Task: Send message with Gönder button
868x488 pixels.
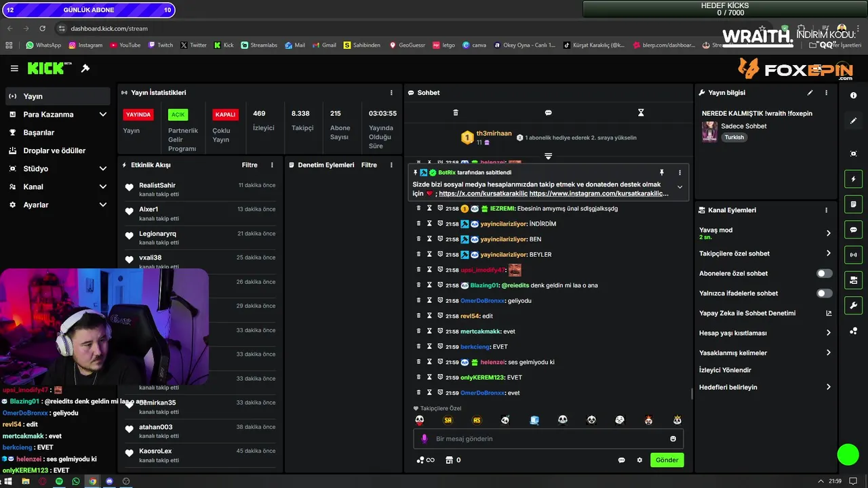Action: [667, 460]
